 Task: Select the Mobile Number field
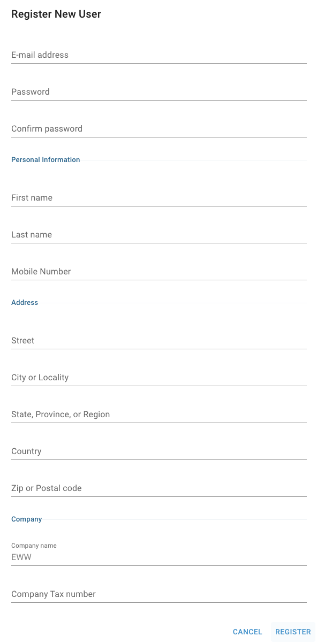[159, 271]
